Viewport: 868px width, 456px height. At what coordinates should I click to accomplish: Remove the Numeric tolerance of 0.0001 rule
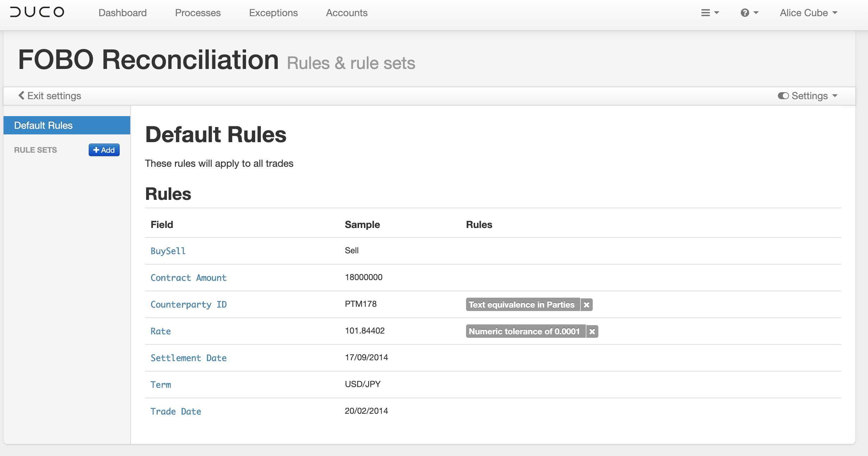tap(592, 331)
